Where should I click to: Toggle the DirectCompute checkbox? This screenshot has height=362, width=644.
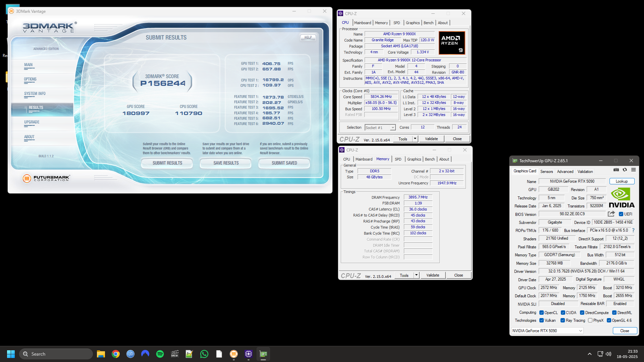pyautogui.click(x=582, y=313)
